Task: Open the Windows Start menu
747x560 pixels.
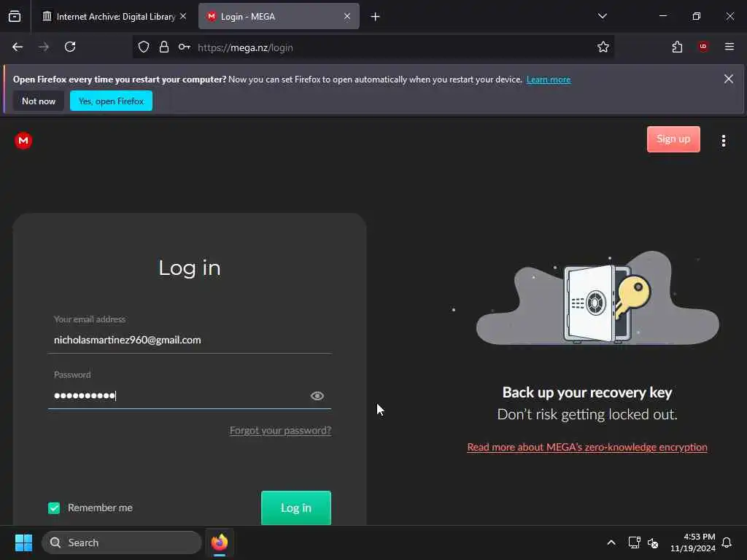Action: pos(23,542)
